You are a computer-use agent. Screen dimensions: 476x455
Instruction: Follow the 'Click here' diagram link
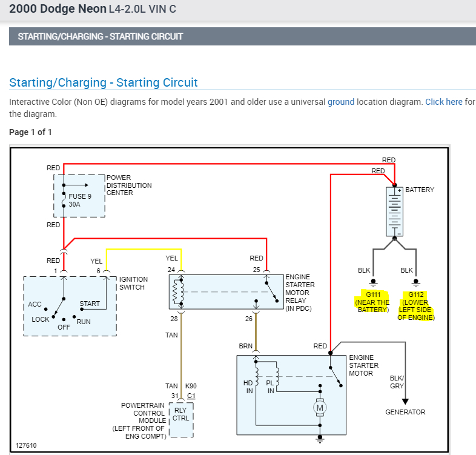pos(443,102)
